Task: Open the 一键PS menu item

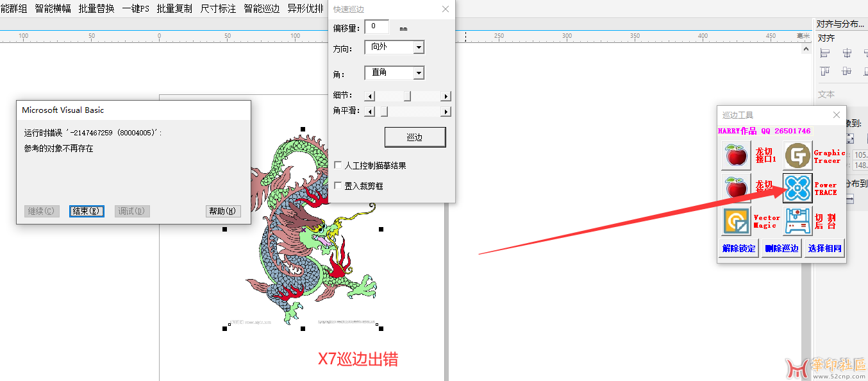Action: click(135, 8)
